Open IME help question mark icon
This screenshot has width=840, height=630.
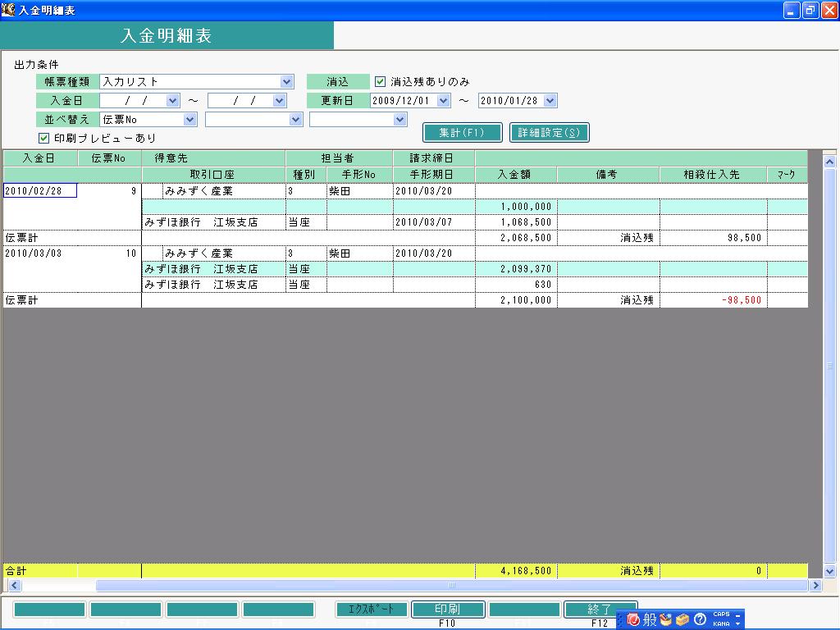pos(700,620)
